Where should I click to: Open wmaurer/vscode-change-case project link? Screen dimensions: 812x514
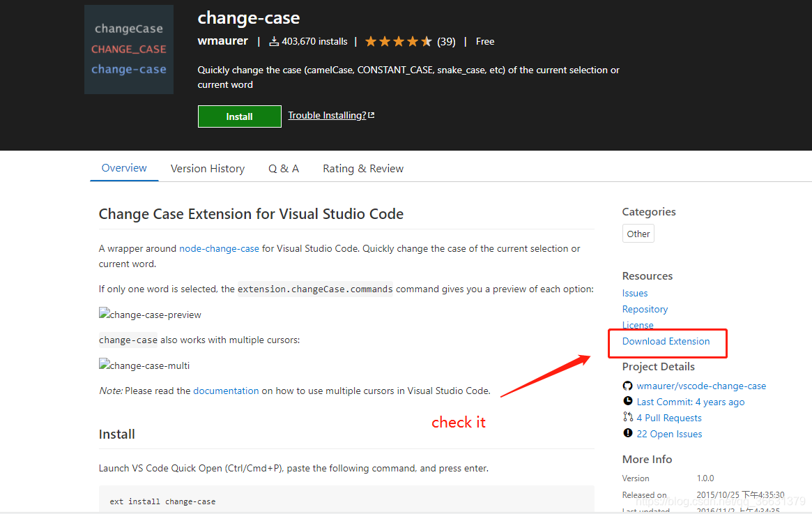701,386
